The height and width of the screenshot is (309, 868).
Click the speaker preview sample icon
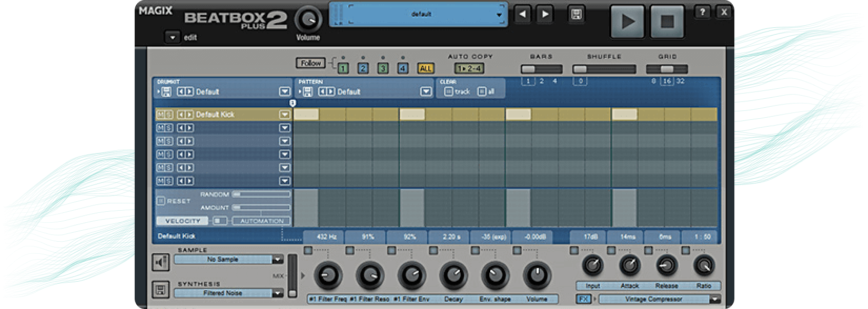tap(160, 262)
